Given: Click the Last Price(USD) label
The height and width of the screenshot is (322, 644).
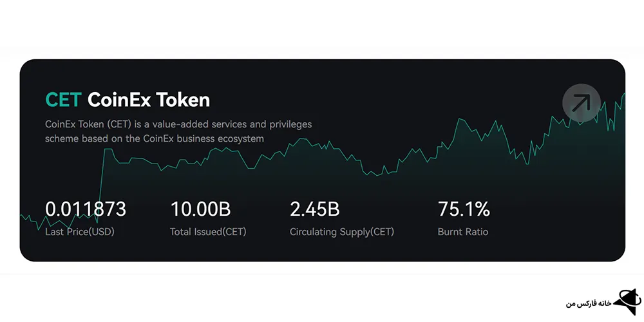Looking at the screenshot, I should [x=80, y=232].
